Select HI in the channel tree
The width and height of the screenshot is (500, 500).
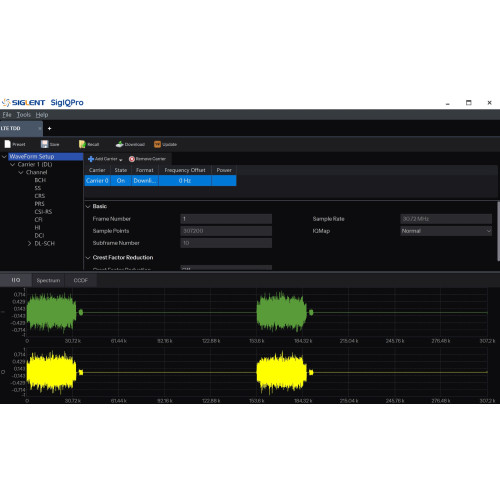[x=37, y=228]
